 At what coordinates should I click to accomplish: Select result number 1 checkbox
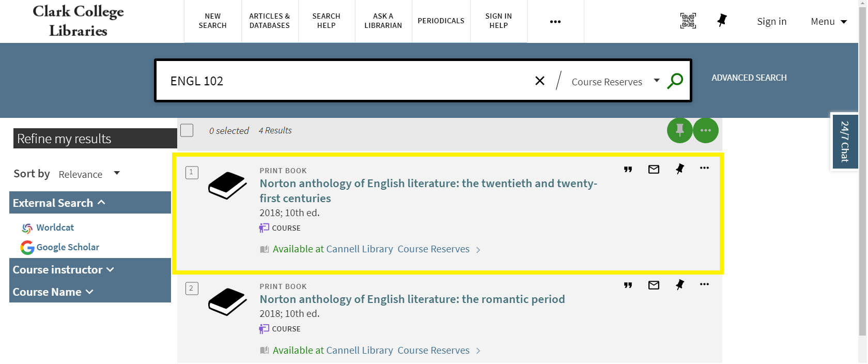click(x=192, y=172)
